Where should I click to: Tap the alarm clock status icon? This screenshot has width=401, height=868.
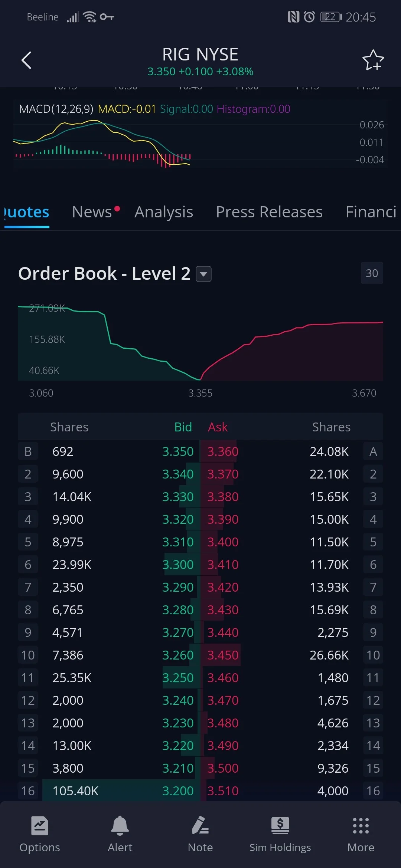[309, 17]
